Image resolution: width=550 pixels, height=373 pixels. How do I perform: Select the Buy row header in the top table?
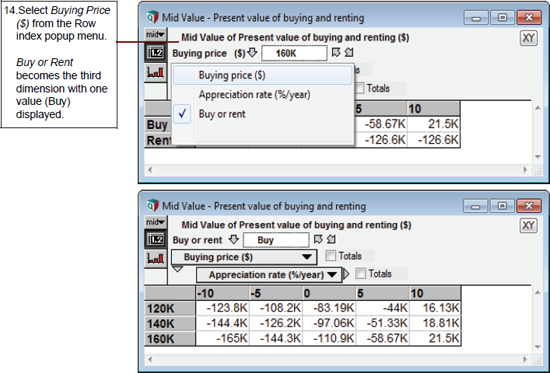tap(157, 125)
